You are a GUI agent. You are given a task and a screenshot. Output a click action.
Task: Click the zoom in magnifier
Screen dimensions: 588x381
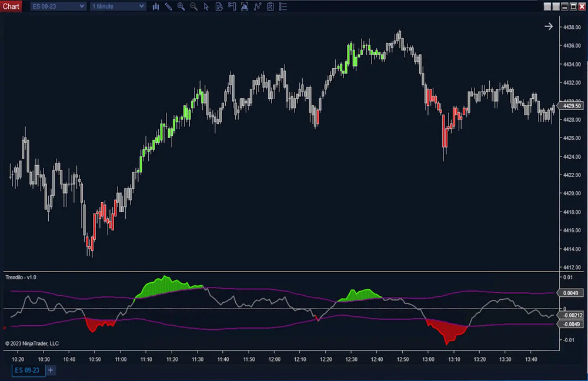[x=181, y=6]
